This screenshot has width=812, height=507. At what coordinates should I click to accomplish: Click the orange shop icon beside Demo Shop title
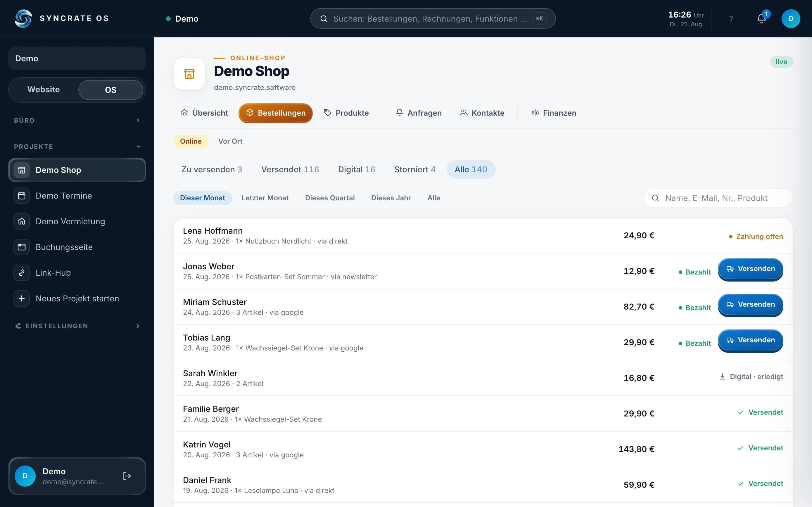pos(189,74)
